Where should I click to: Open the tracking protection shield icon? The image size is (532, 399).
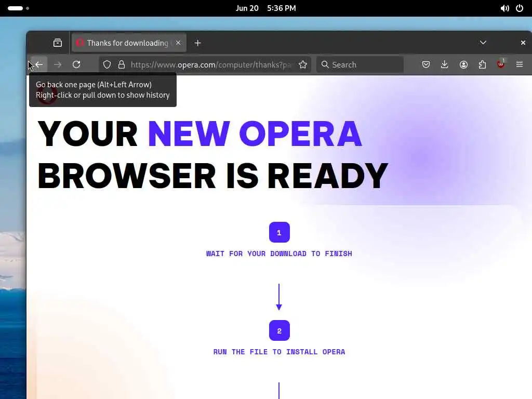tap(107, 64)
